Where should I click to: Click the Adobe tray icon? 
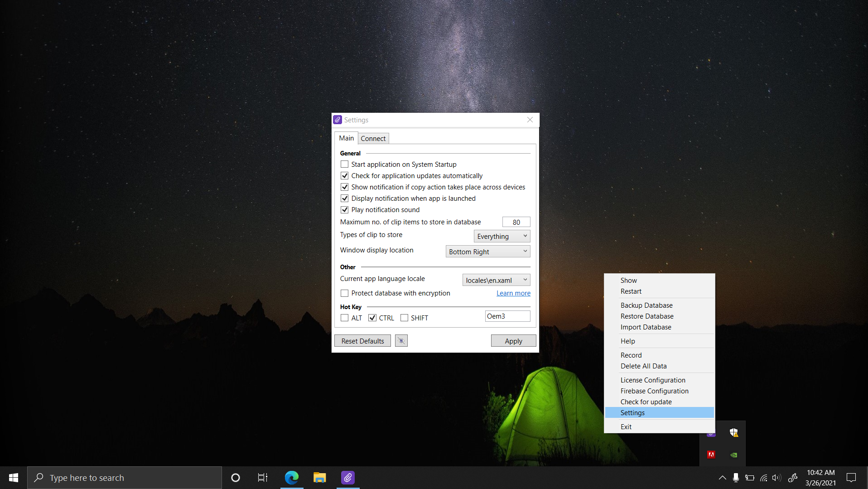click(x=711, y=455)
